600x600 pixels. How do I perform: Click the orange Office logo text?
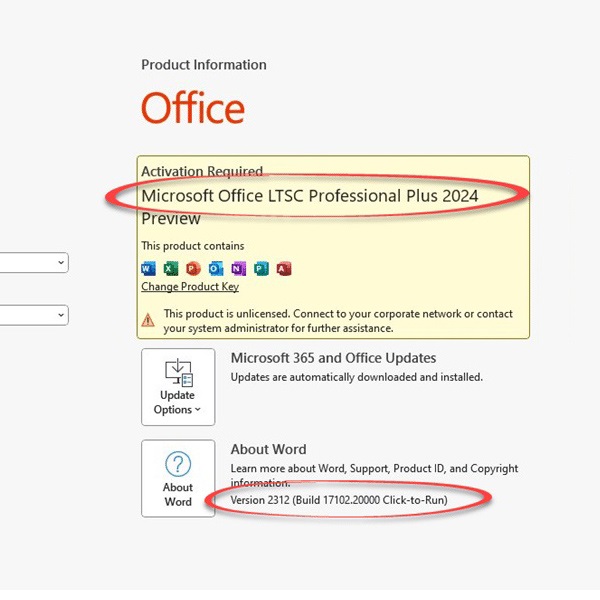click(x=193, y=108)
